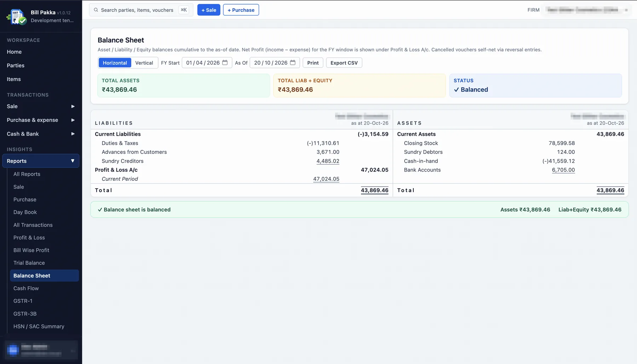This screenshot has width=637, height=364.
Task: Click the search magnifier icon
Action: point(96,10)
